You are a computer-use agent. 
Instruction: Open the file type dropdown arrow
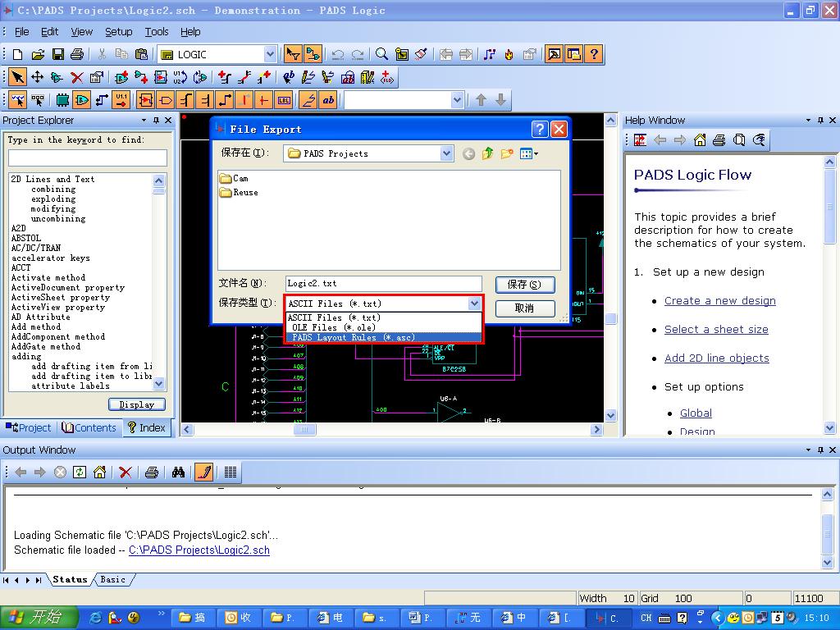click(474, 304)
